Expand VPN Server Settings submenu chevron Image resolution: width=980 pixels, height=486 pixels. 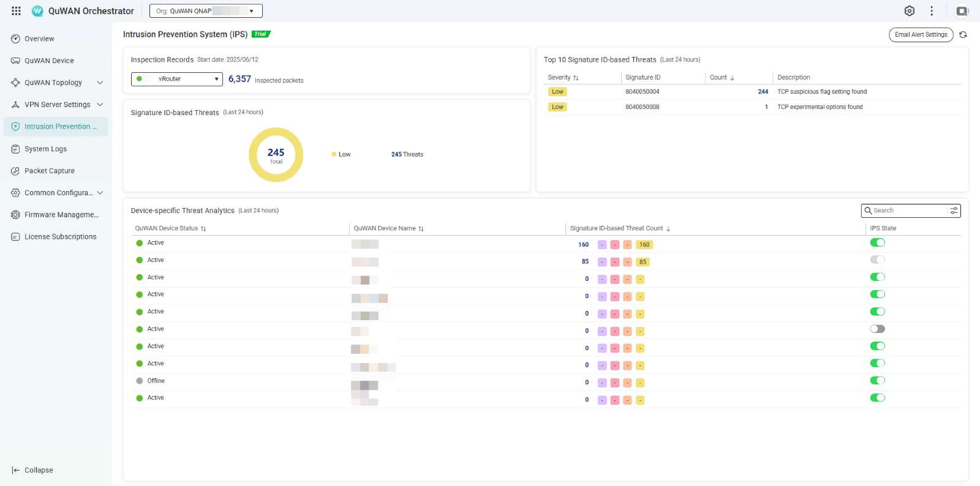100,105
